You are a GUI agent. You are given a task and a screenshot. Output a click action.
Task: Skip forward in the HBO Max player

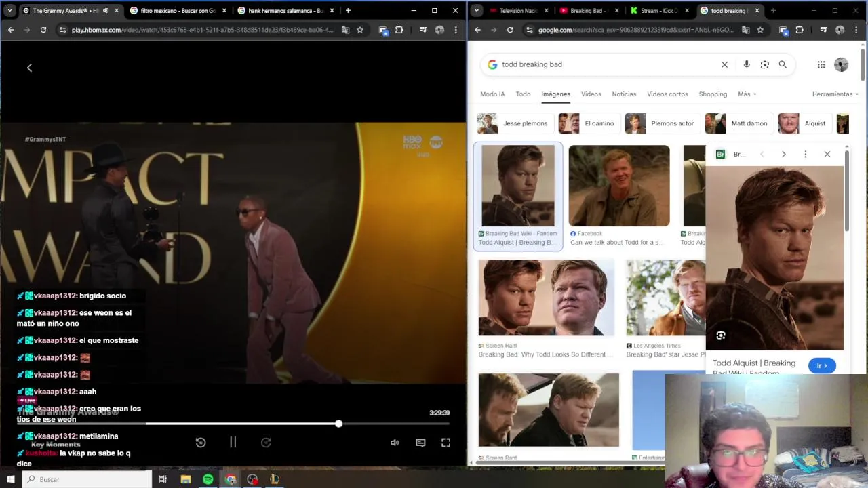(266, 443)
